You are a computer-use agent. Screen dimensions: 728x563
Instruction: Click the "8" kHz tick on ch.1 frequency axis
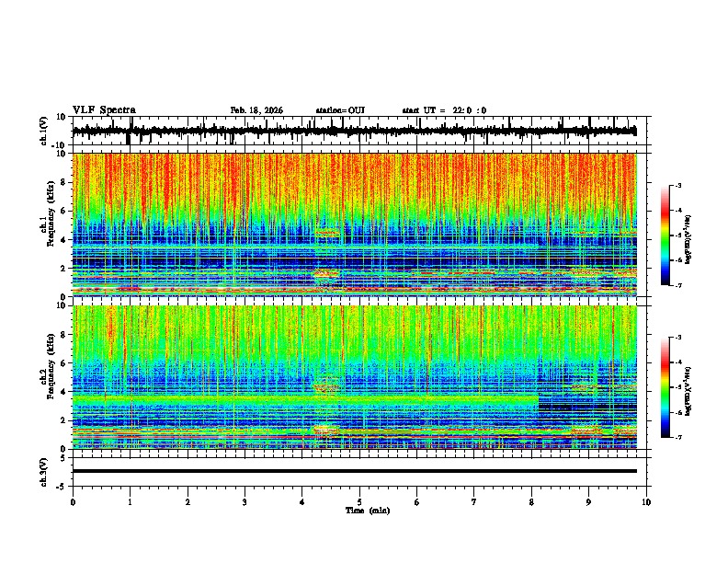(x=64, y=182)
